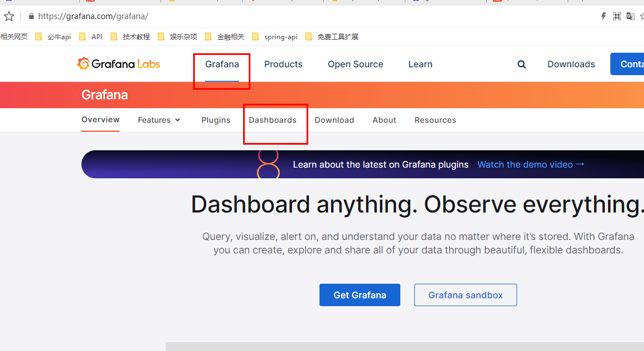Open the 必牛api bookmark folder
This screenshot has height=351, width=644.
point(53,37)
